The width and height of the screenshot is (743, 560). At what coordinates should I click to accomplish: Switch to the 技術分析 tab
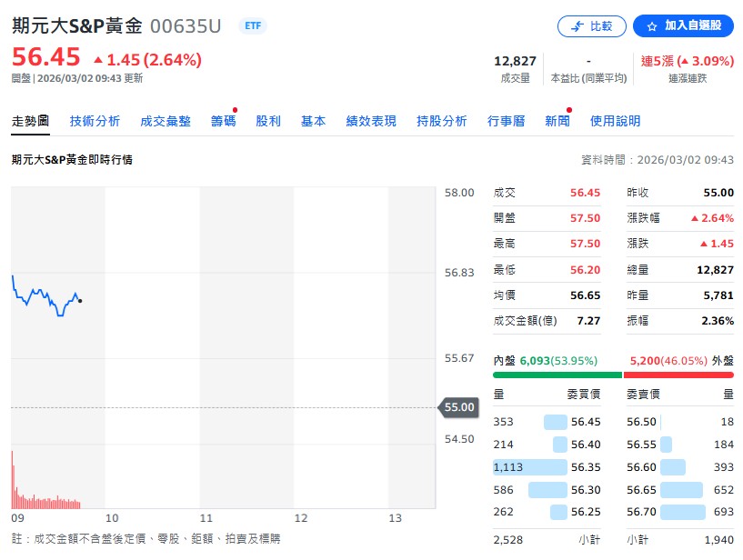coord(95,119)
